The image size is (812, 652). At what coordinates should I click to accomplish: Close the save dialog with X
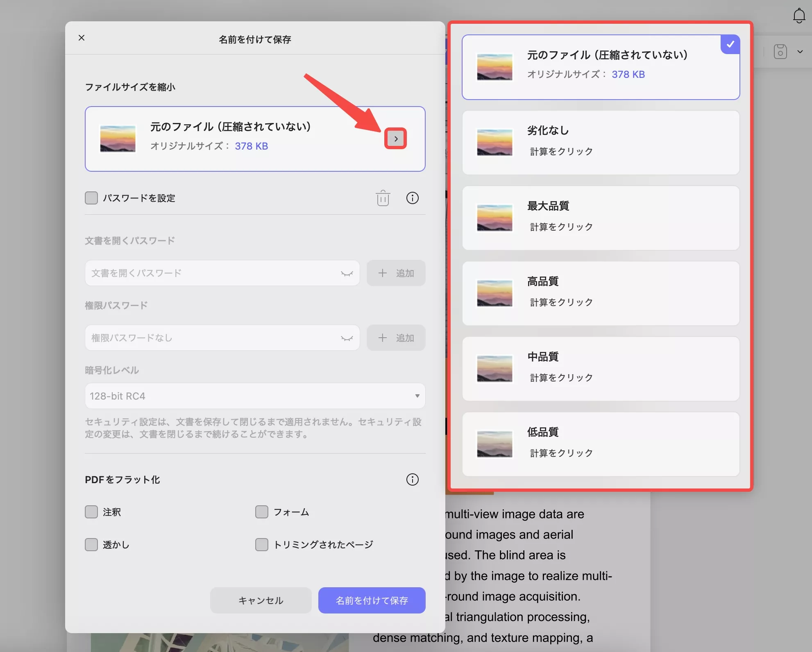(81, 38)
